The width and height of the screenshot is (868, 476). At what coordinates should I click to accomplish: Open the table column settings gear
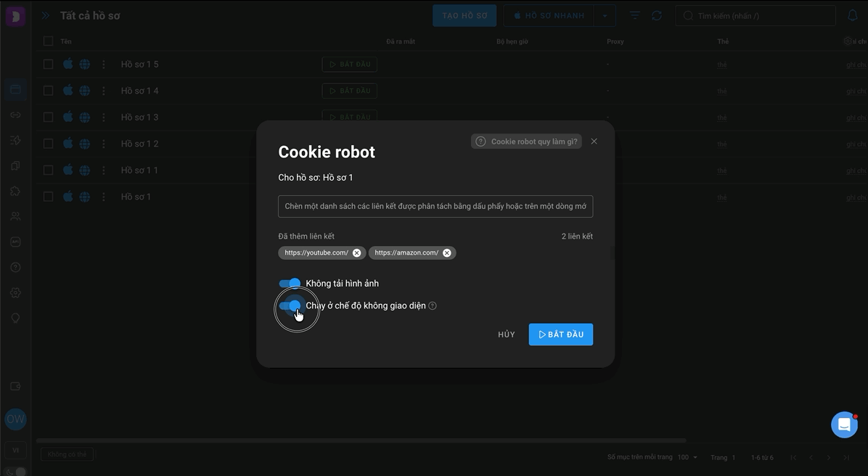tap(848, 41)
